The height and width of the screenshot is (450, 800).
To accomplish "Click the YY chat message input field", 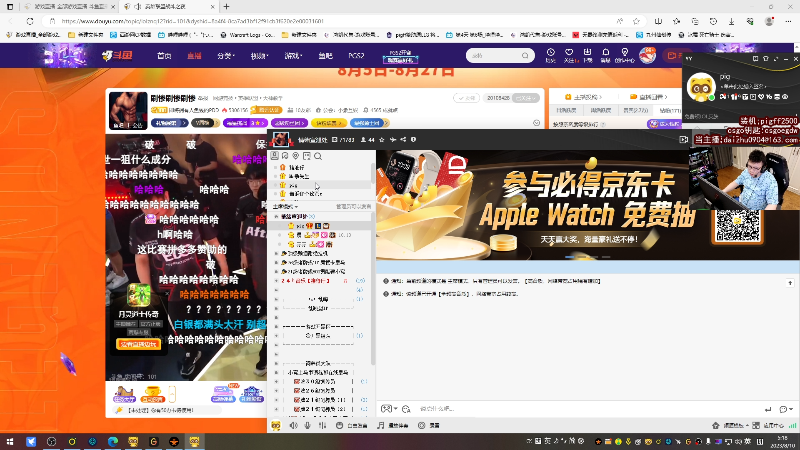I will point(587,409).
